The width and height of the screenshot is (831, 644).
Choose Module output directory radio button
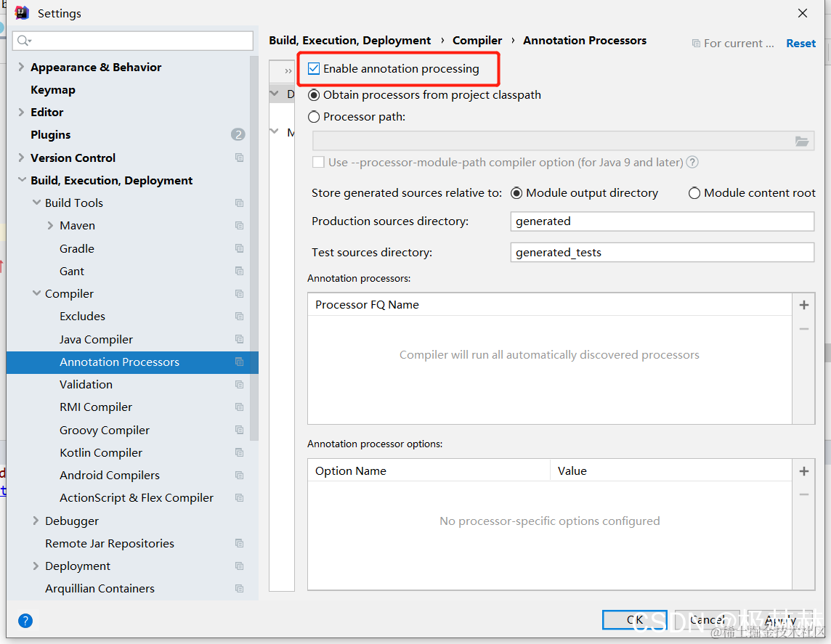516,193
